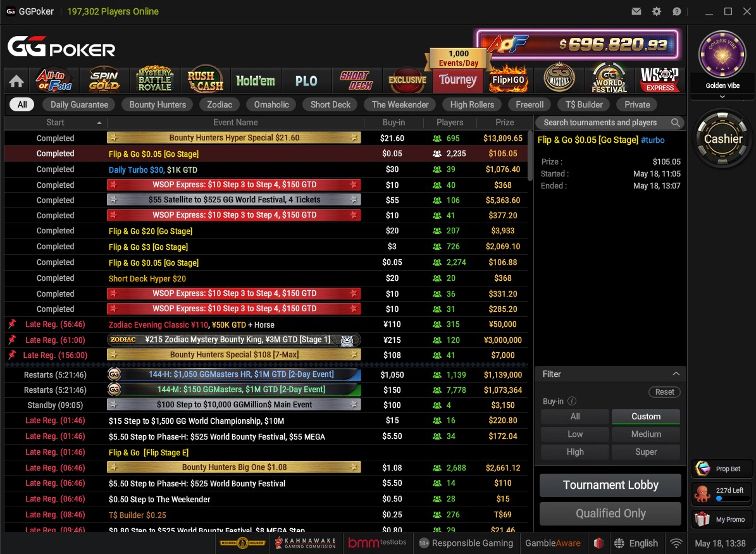Click the tournament list scrollbar
The image size is (756, 554).
point(530,155)
